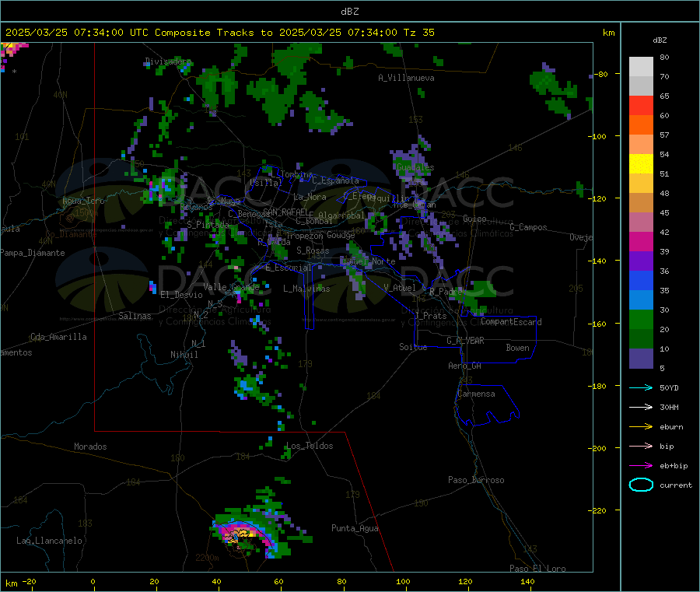
Task: Click the Paso_Barroso place label
Action: click(x=476, y=480)
